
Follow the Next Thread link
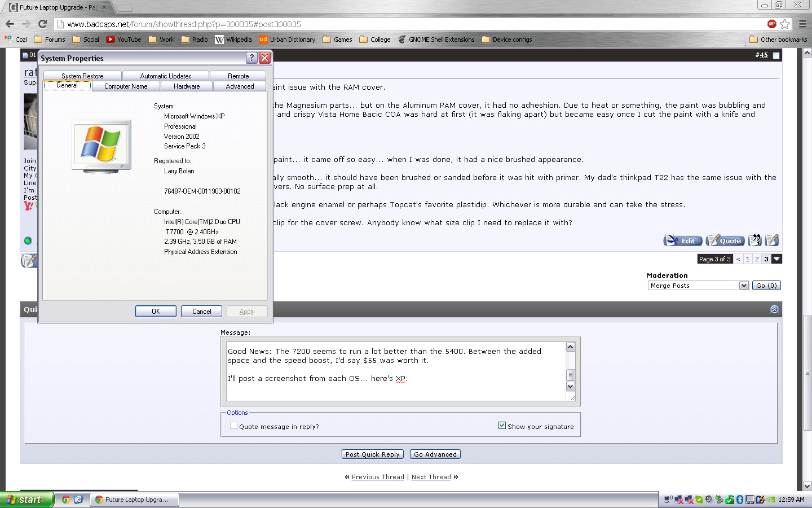pos(431,477)
